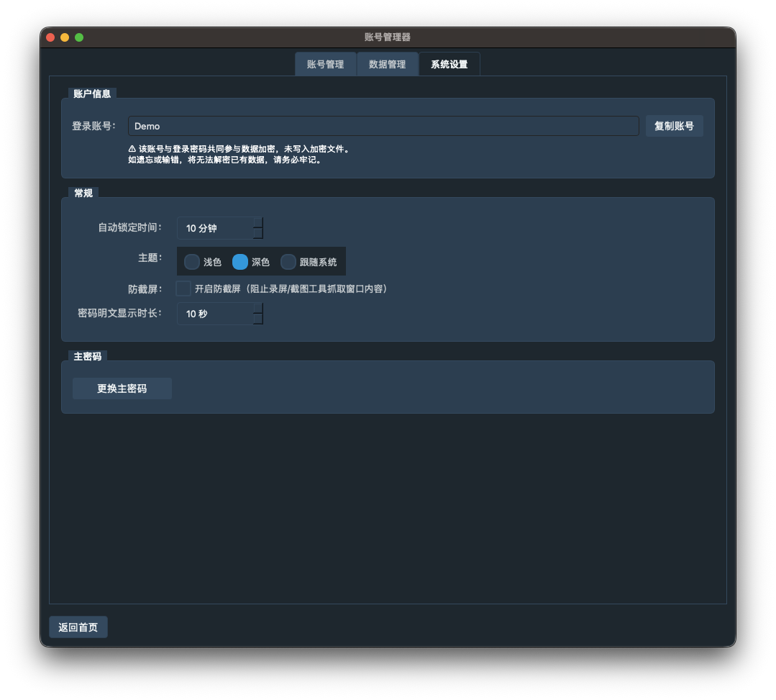Open the 更换主密码 dialog

coord(122,388)
